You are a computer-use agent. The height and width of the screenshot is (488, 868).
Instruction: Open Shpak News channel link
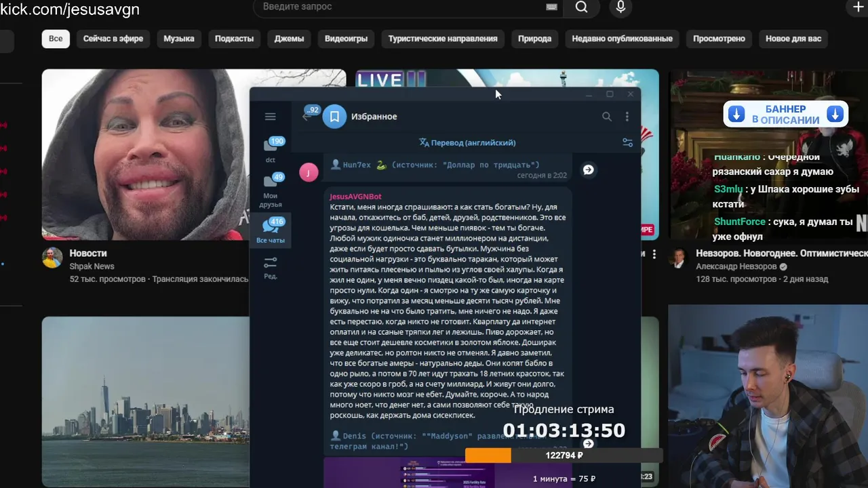tap(92, 266)
